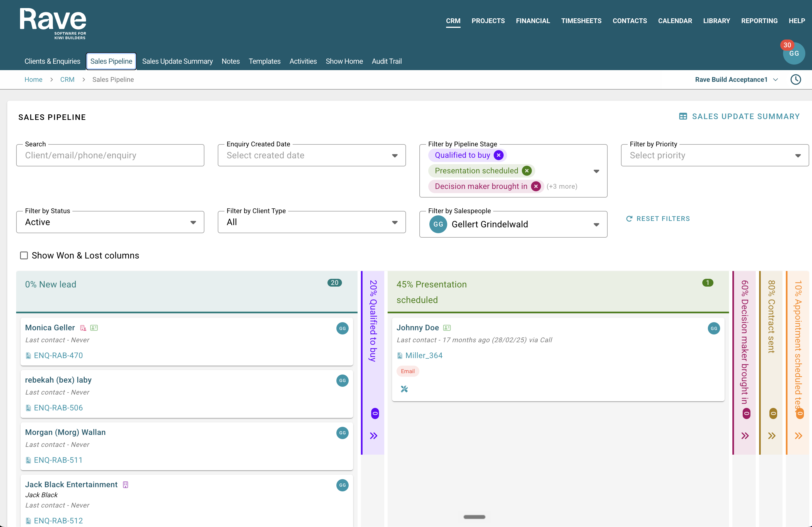The image size is (812, 527).
Task: Open the Filter by Pipeline Stage dropdown arrow
Action: tap(596, 171)
